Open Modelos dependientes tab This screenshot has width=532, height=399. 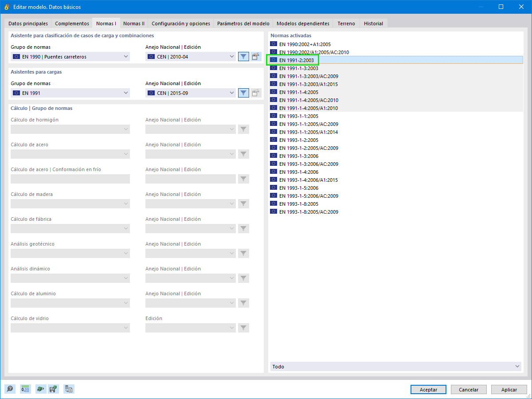[303, 23]
